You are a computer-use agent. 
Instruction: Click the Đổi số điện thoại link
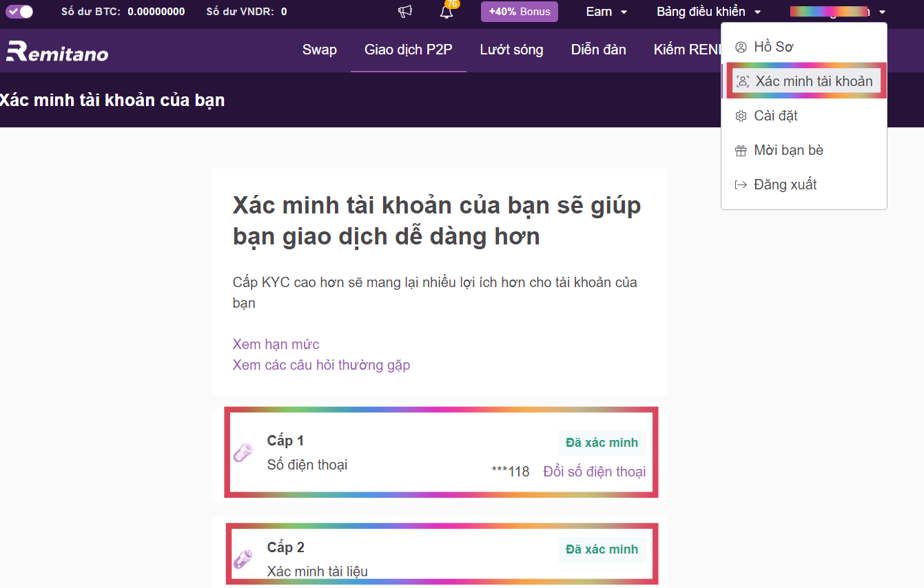[595, 472]
